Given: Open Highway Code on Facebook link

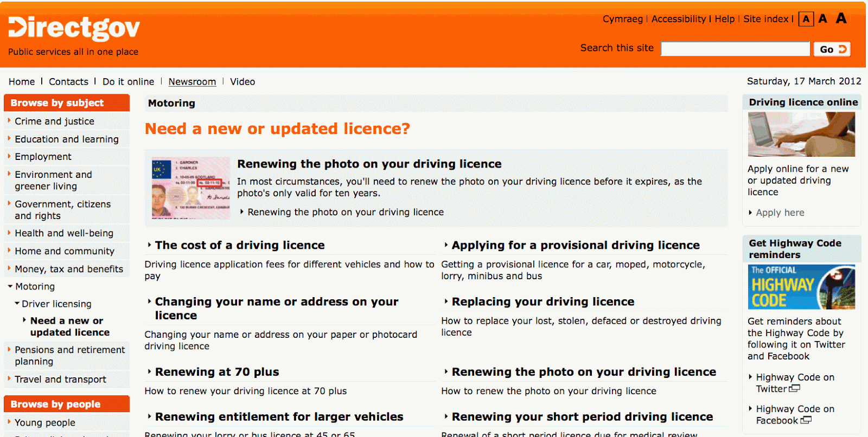Looking at the screenshot, I should click(795, 415).
